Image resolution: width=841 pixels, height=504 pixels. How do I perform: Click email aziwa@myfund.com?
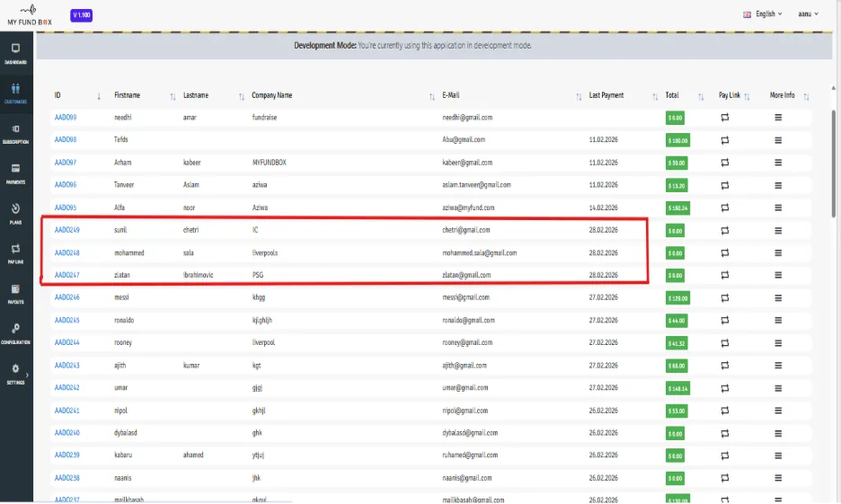[x=468, y=208]
